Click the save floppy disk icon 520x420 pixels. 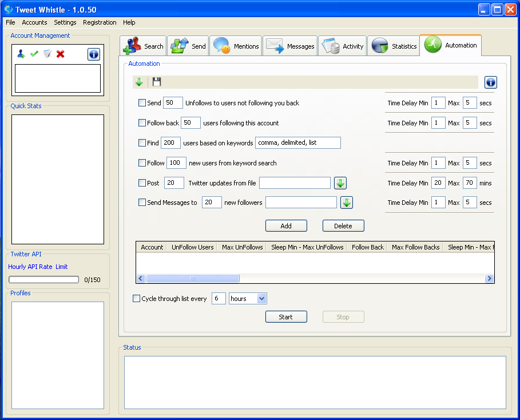157,82
